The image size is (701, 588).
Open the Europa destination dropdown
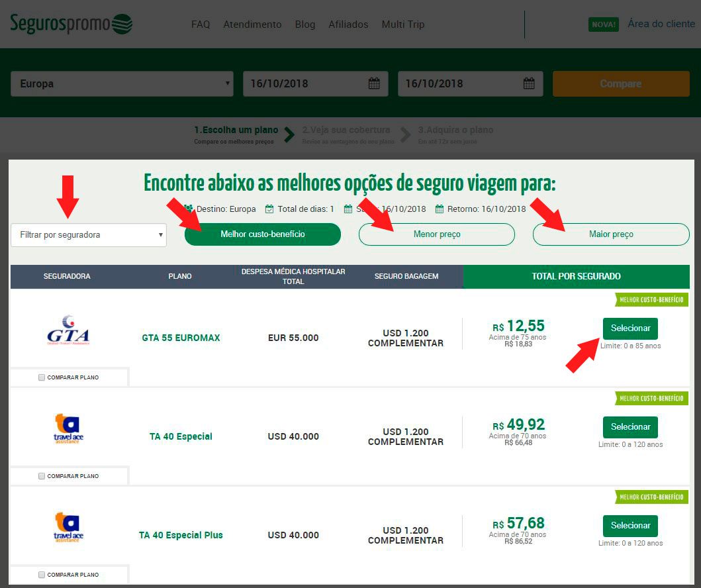pos(122,83)
